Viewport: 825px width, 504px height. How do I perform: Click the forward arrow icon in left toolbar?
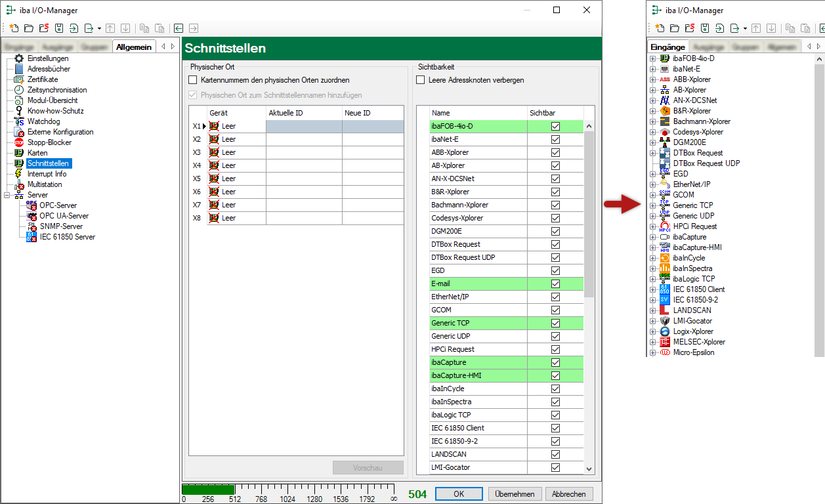(194, 28)
